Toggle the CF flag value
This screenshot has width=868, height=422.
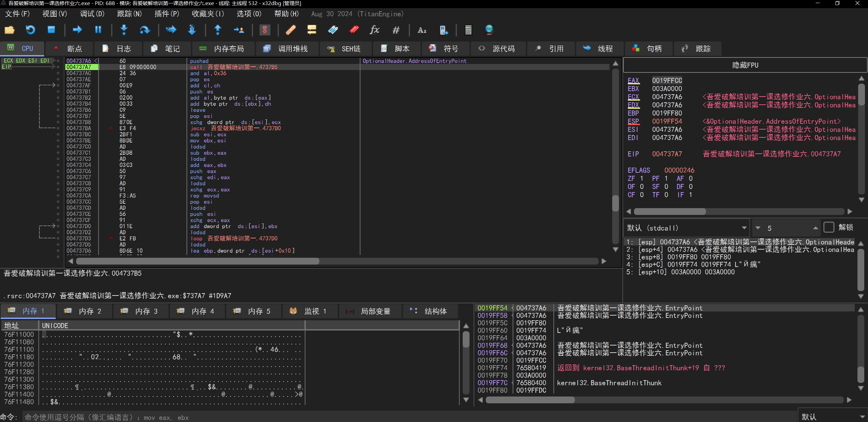(x=641, y=195)
